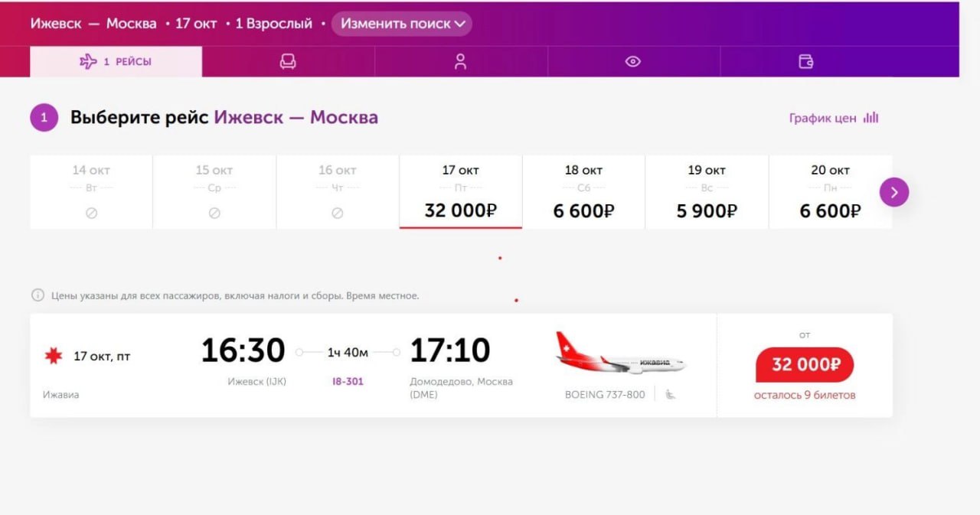980x515 pixels.
Task: Click the Izhavia airplane image
Action: 620,354
